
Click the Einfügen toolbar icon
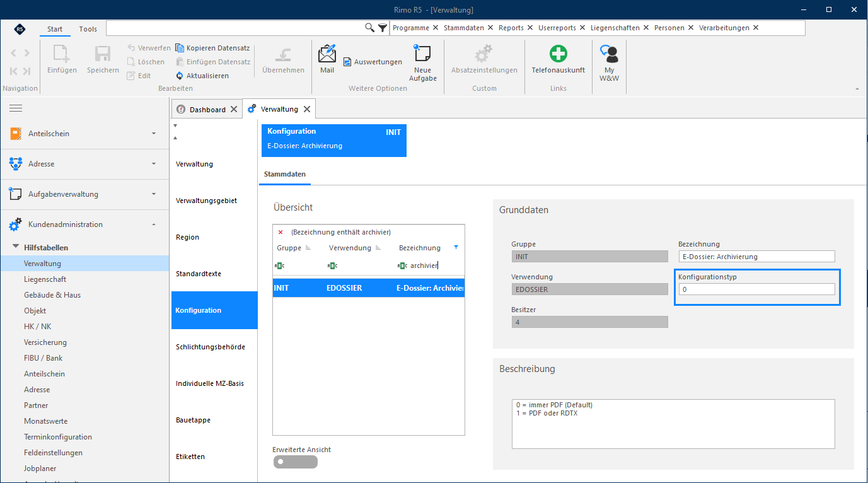62,54
